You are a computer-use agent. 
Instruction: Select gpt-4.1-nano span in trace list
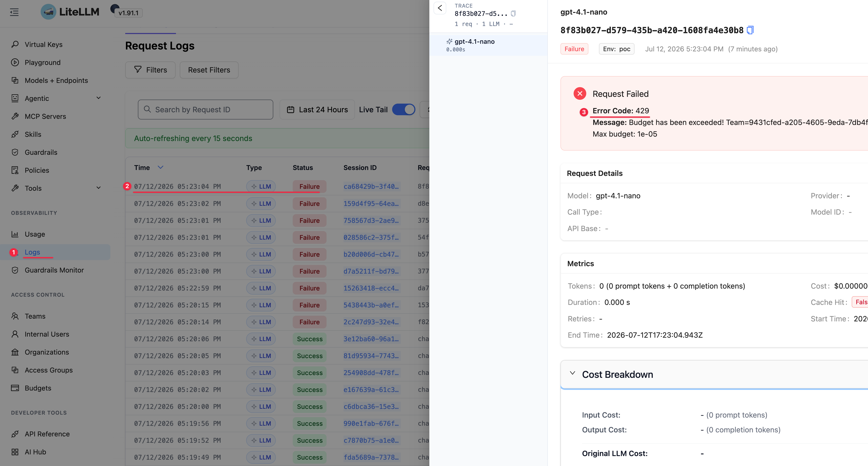pos(488,45)
